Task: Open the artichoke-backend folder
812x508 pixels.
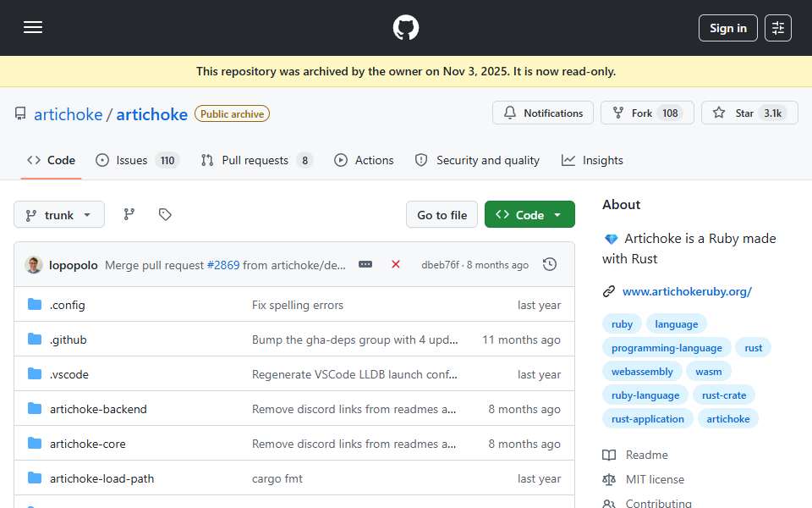Action: click(x=98, y=409)
